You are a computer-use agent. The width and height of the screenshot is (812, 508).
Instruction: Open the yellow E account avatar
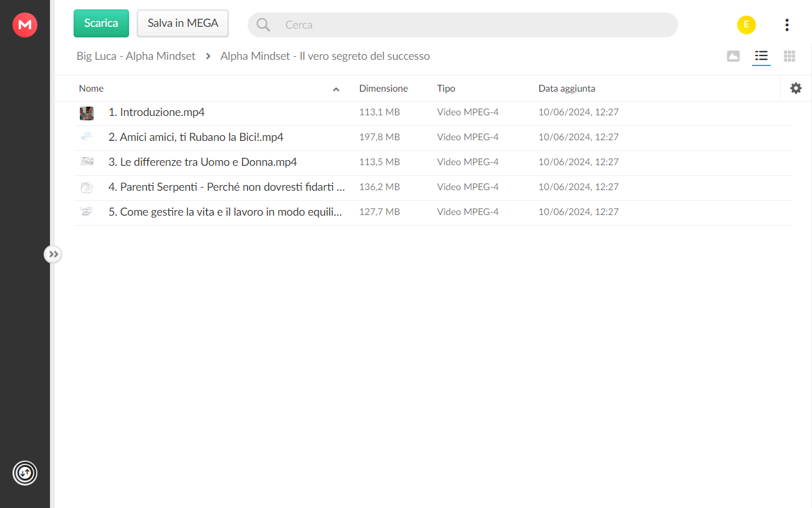pyautogui.click(x=747, y=25)
